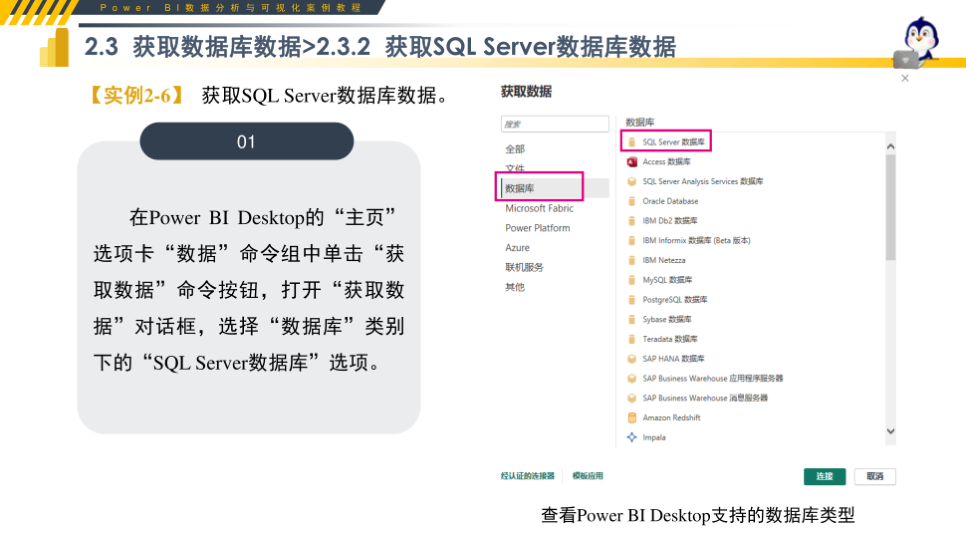Viewport: 966px width, 544px height.
Task: Select the SQL Server Analysis Services 数据库 text
Action: point(703,181)
